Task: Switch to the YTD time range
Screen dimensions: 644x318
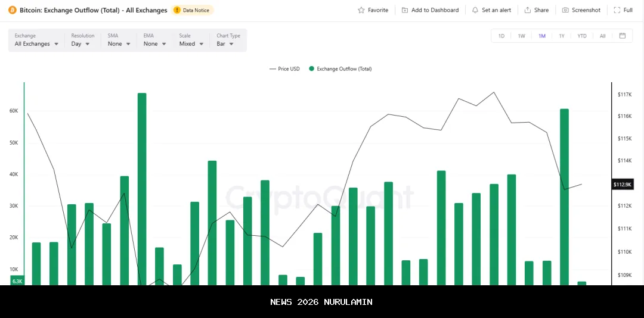Action: pos(581,36)
